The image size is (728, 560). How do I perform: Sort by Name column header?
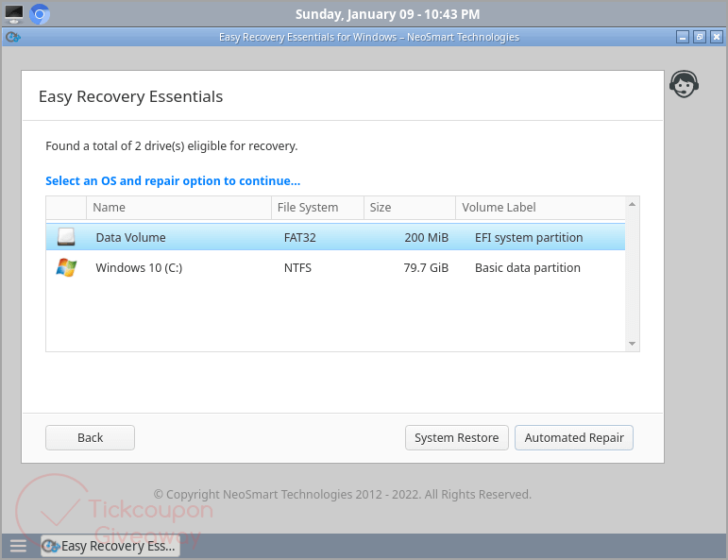(178, 208)
